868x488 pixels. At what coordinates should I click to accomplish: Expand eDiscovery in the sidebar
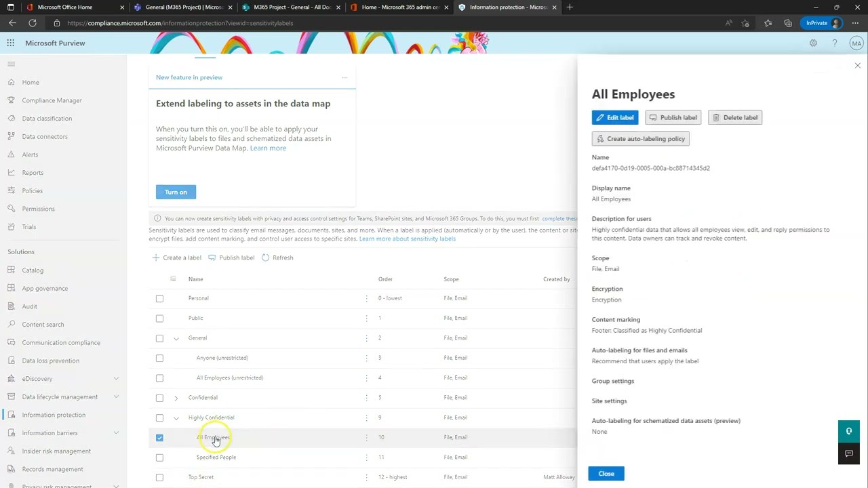click(x=116, y=379)
